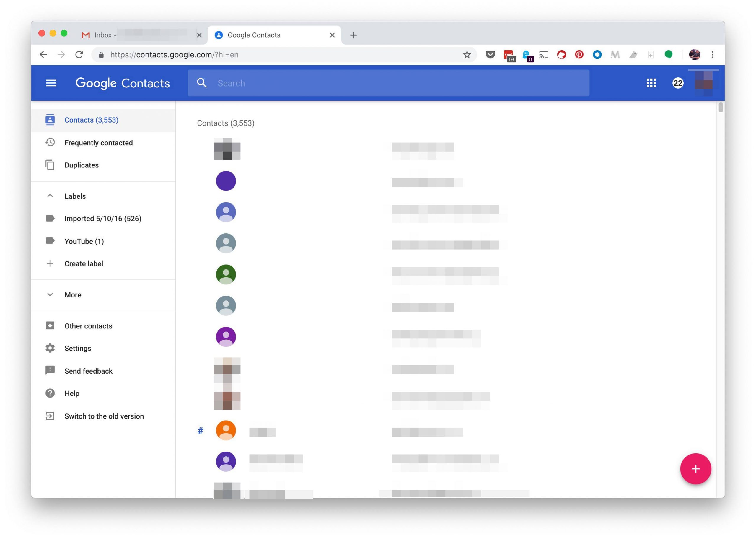This screenshot has width=756, height=539.
Task: Click the Send feedback chat icon
Action: [x=50, y=371]
